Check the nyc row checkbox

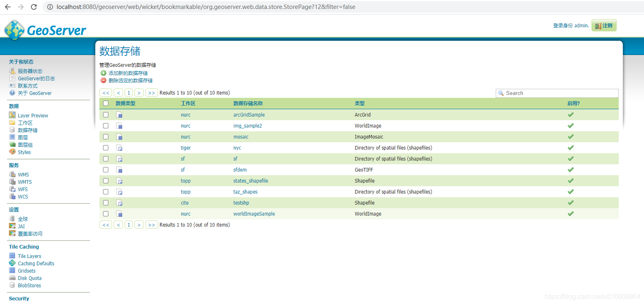point(106,148)
